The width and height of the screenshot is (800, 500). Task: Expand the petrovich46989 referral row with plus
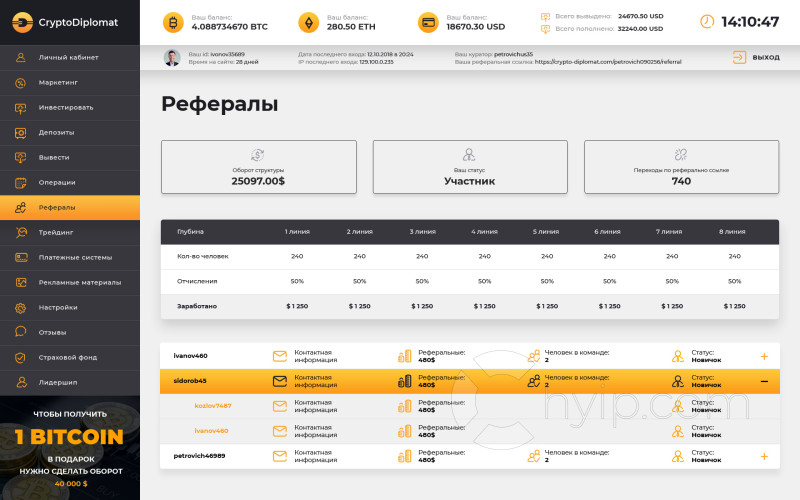tap(764, 456)
